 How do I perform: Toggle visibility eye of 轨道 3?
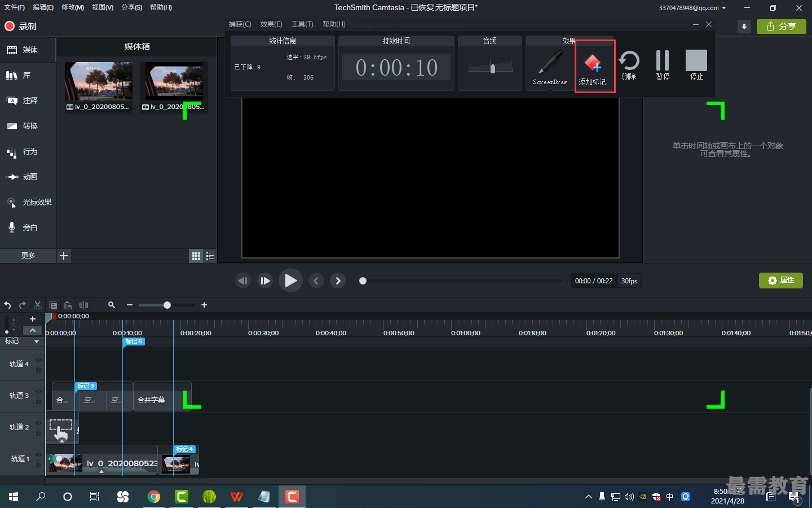[39, 392]
